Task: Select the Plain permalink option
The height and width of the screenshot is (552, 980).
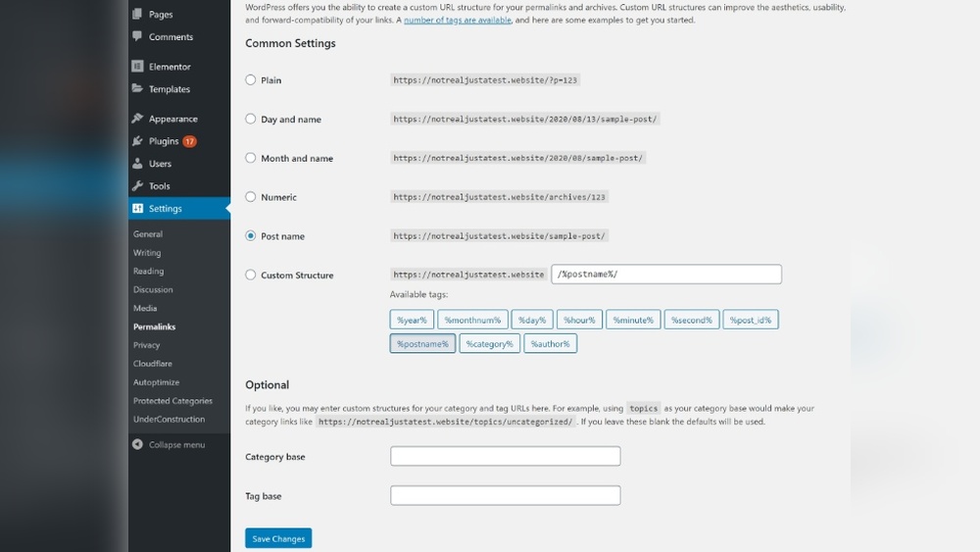Action: coord(251,80)
